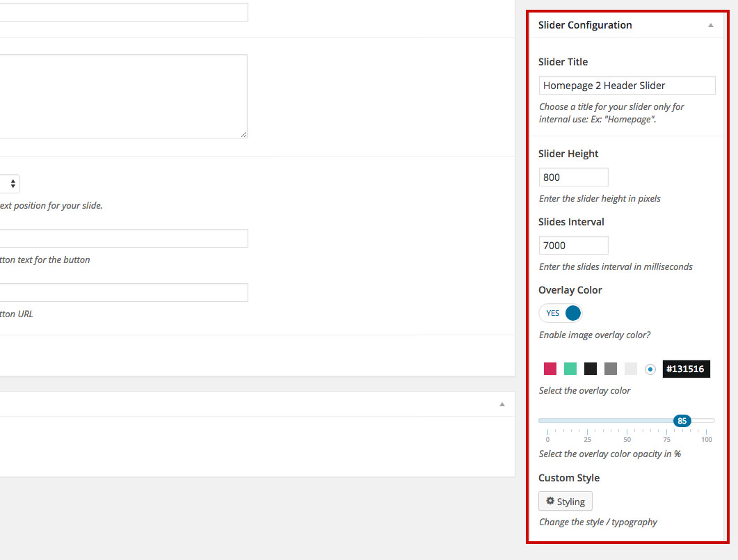
Task: Toggle the Overlay Color YES switch
Action: (561, 313)
